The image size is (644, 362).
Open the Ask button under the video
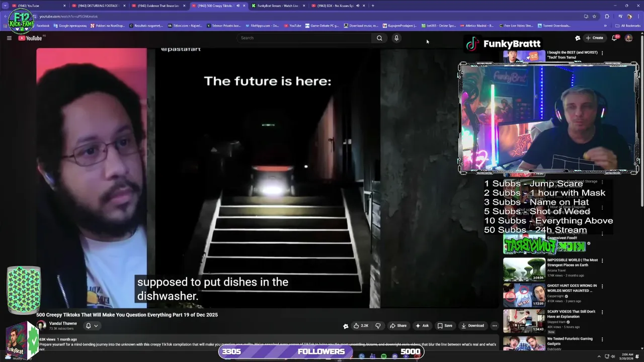pyautogui.click(x=422, y=326)
